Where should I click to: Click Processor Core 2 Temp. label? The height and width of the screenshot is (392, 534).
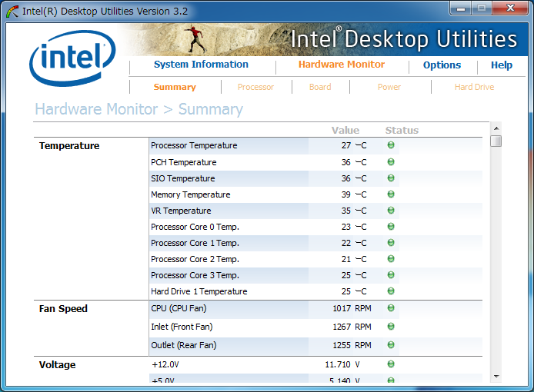pos(195,259)
